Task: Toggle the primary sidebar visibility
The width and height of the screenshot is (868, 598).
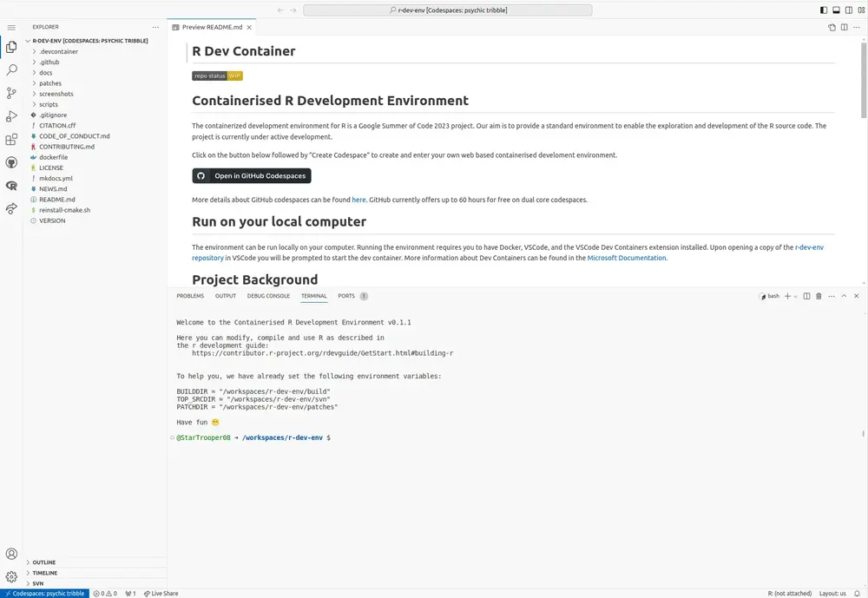Action: (822, 10)
